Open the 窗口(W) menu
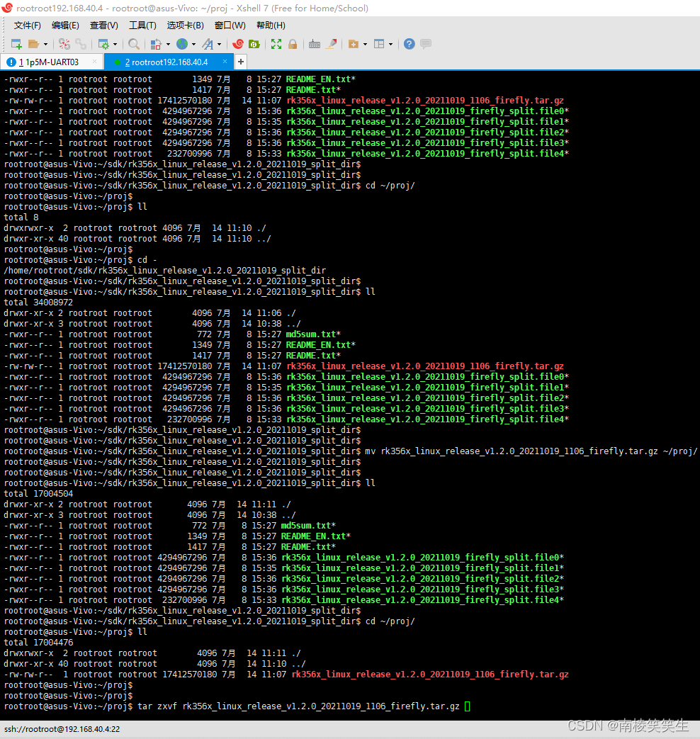 (x=230, y=26)
